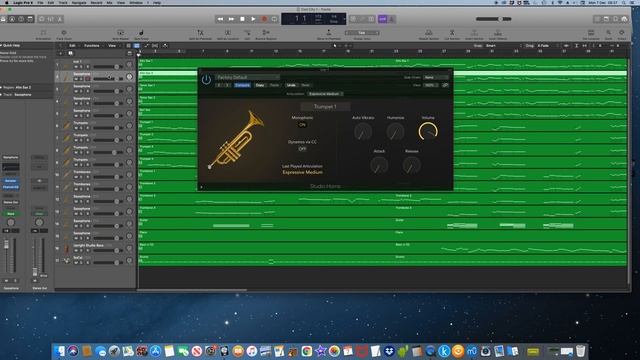Toggle the Inspector panel icon
This screenshot has width=640, height=360.
12,19
